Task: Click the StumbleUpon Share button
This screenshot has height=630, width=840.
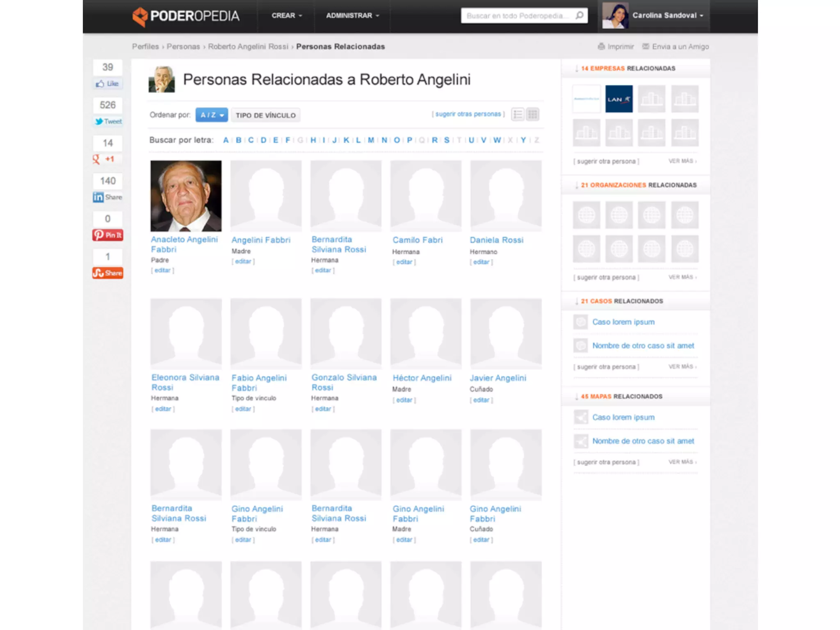Action: pyautogui.click(x=107, y=273)
